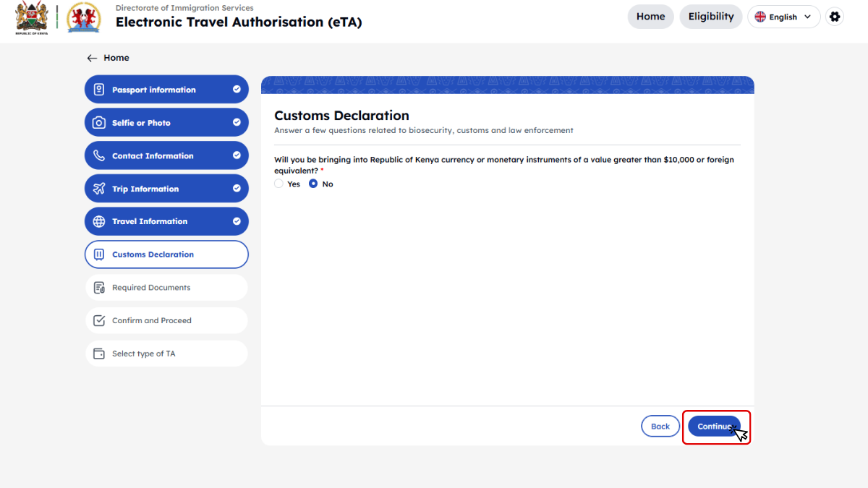The height and width of the screenshot is (488, 868).
Task: Click the camera icon for Selfie or Photo
Action: (x=99, y=123)
